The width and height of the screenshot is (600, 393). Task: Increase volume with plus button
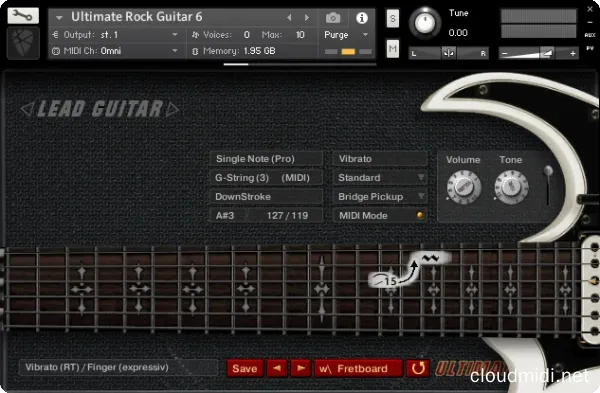(x=572, y=54)
